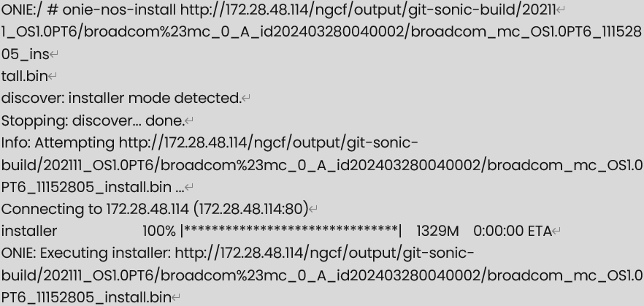This screenshot has width=644, height=306.
Task: Click the 'ONIE:/ #' shell prompt
Action: (x=29, y=9)
